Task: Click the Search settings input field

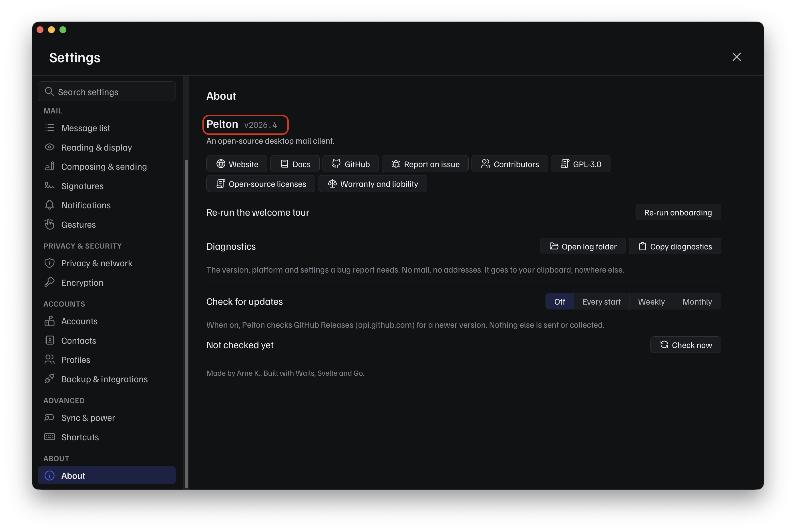Action: tap(107, 92)
